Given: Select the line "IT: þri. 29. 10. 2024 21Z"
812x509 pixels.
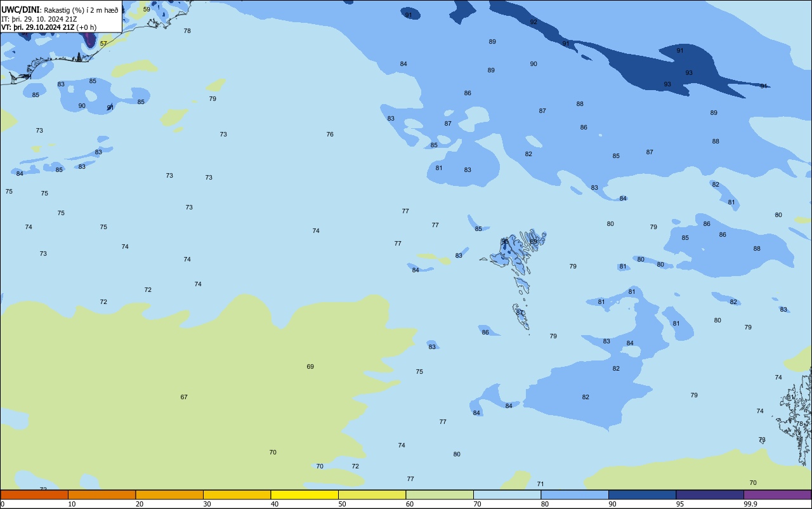Looking at the screenshot, I should coord(39,19).
